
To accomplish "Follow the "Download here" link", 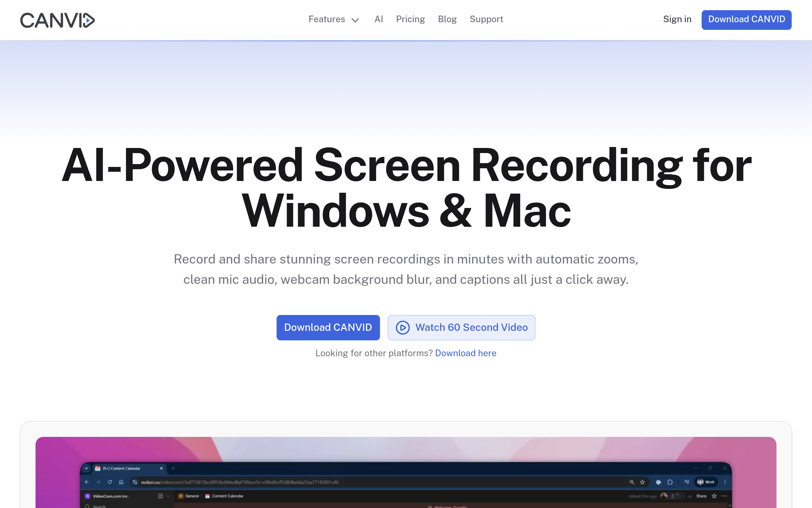I will point(465,353).
